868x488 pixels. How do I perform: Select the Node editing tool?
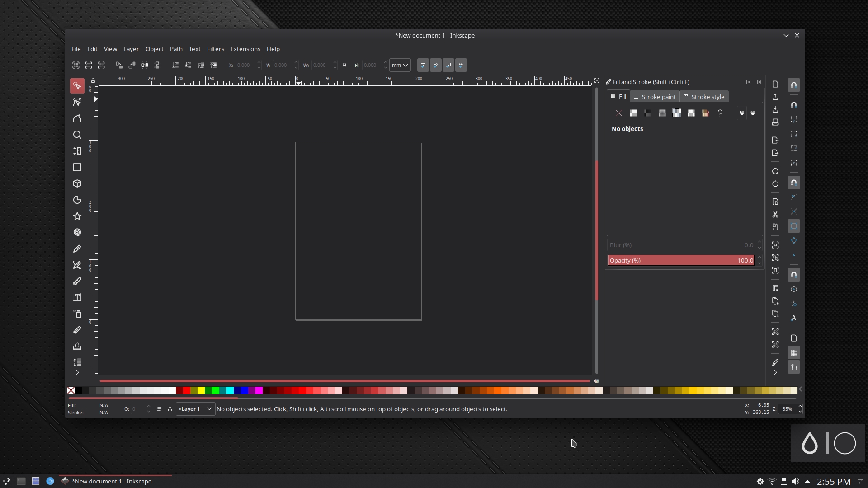click(x=77, y=103)
